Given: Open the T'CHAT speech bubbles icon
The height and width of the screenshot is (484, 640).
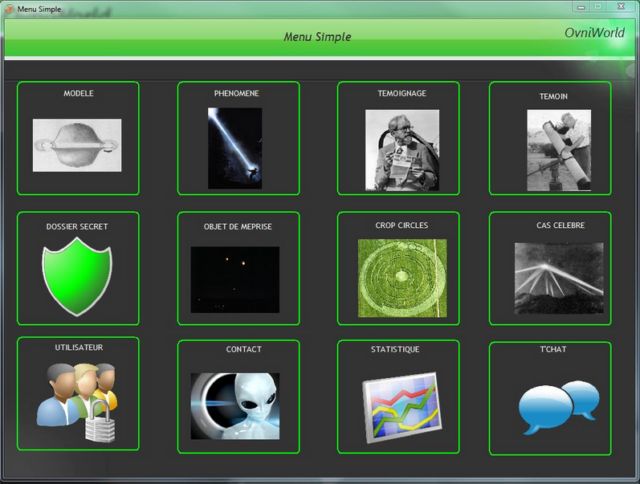Looking at the screenshot, I should click(x=559, y=407).
